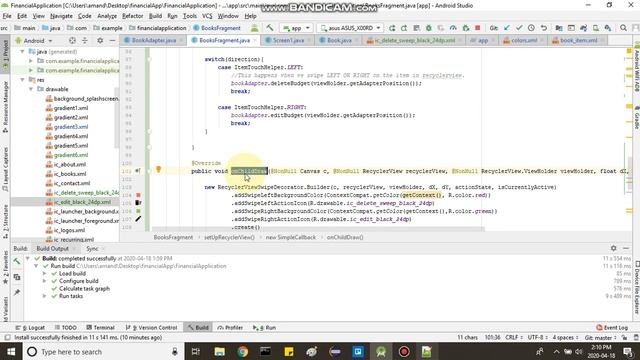The height and width of the screenshot is (360, 640).
Task: Select ic_about.xml in project tree
Action: [70, 164]
